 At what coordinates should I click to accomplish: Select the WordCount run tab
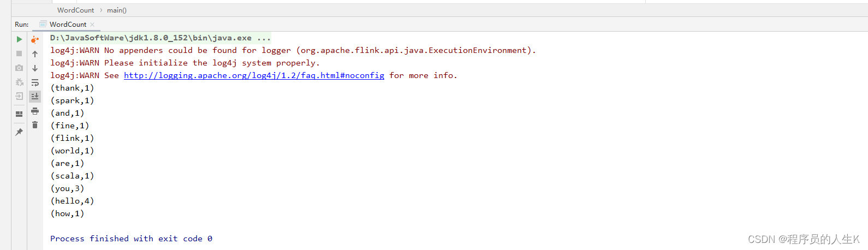[x=67, y=25]
